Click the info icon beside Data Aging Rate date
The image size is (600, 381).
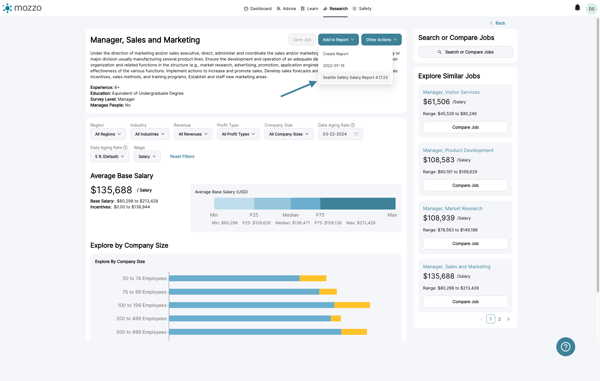point(353,125)
